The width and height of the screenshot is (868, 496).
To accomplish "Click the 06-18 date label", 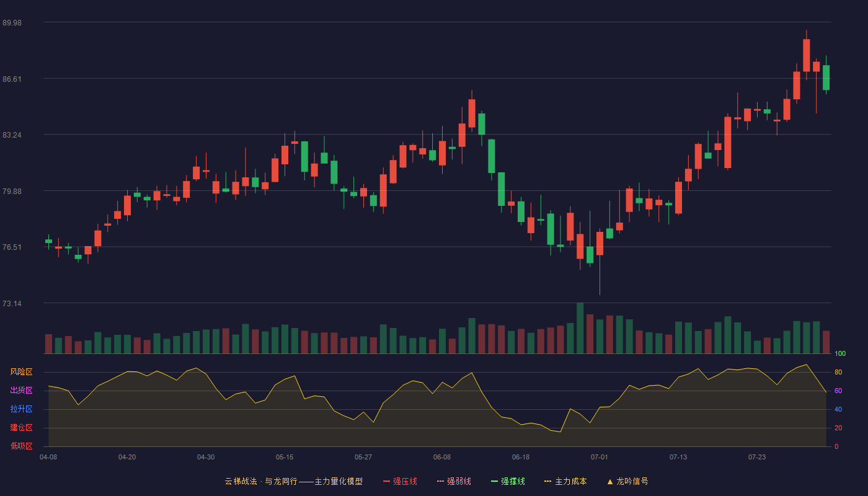I will point(521,457).
